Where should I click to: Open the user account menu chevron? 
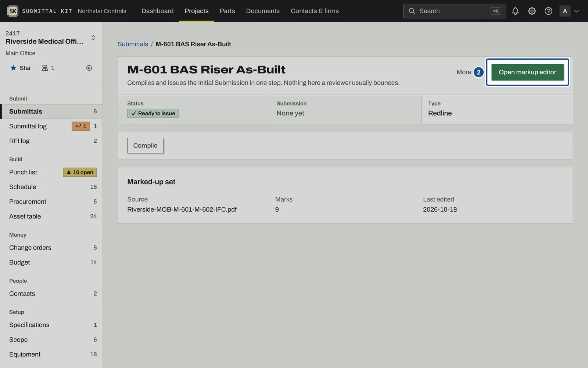577,11
